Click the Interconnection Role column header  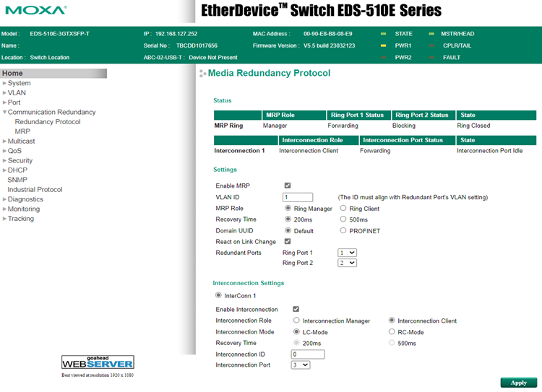pos(319,140)
